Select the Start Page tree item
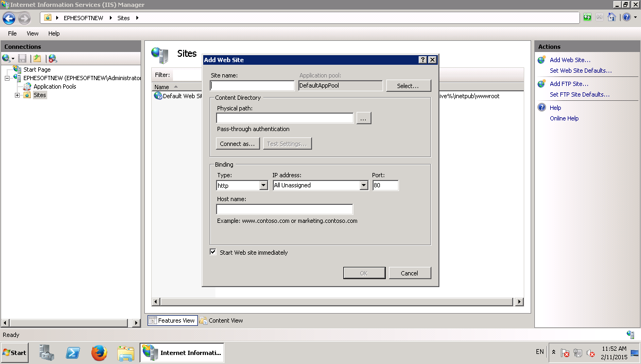The image size is (641, 364). [37, 70]
